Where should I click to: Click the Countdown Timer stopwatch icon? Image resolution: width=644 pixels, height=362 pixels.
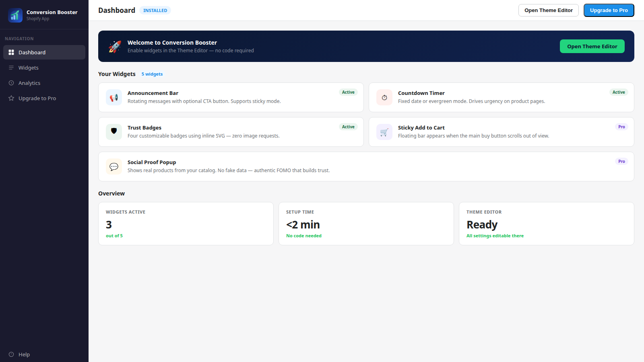(384, 97)
